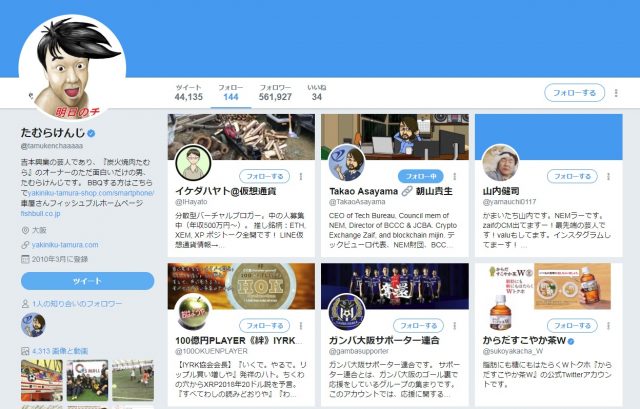
Task: Open the yakiniku-tamura.com website link
Action: coord(65,244)
